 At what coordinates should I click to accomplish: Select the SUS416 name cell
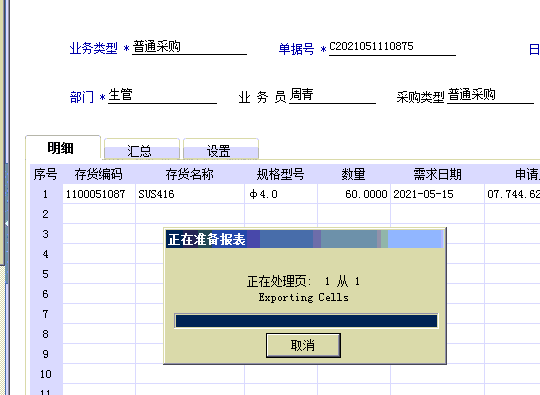tap(190, 194)
